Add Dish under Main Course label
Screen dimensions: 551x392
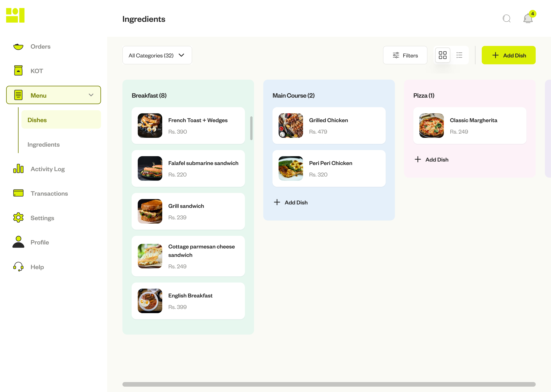pos(296,203)
